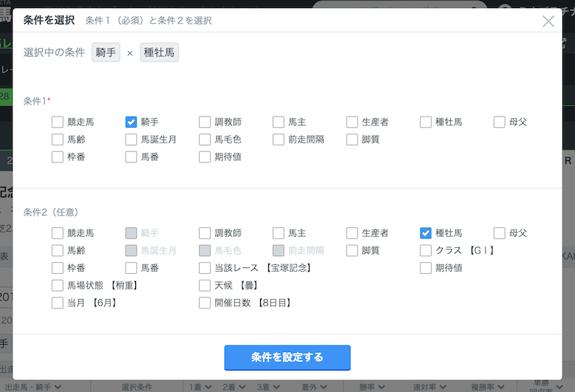Close the 条件を選択 dialog with X

point(548,21)
